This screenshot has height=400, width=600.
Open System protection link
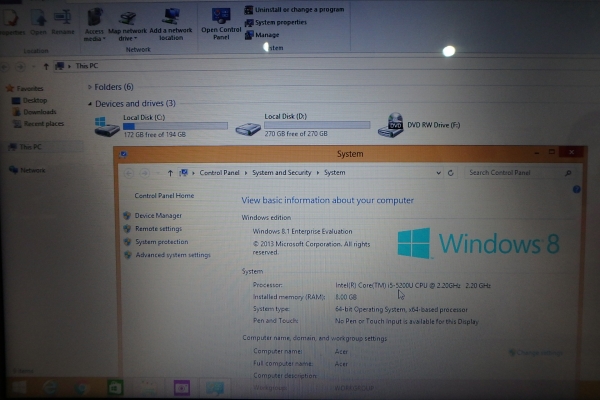click(161, 242)
